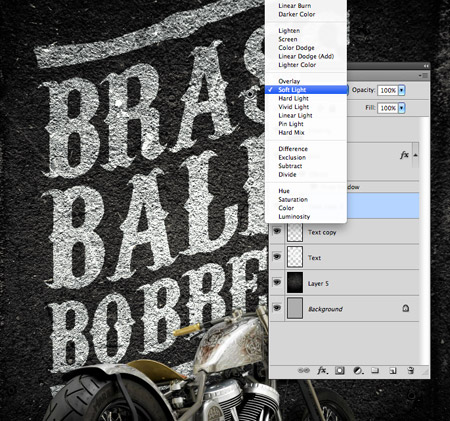Choose Hard Light blend mode
The image size is (450, 421).
point(293,98)
